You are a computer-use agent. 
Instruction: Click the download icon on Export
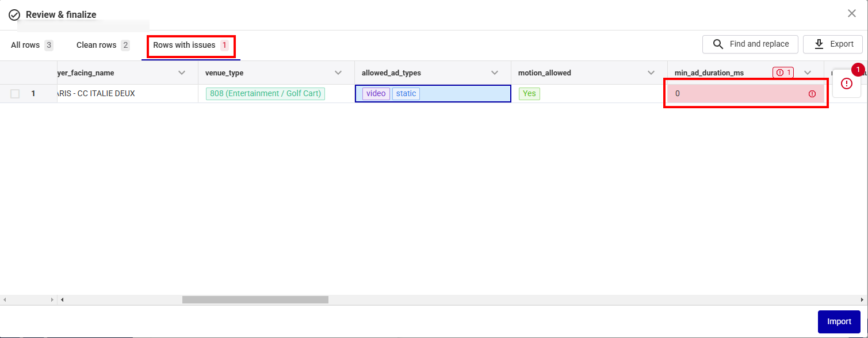tap(819, 44)
